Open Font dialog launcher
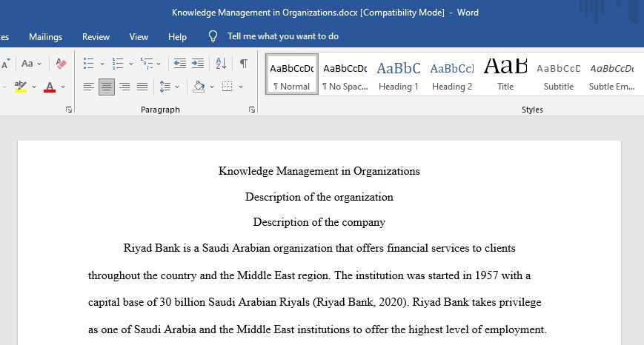Screen dimensions: 644x345 pos(69,110)
